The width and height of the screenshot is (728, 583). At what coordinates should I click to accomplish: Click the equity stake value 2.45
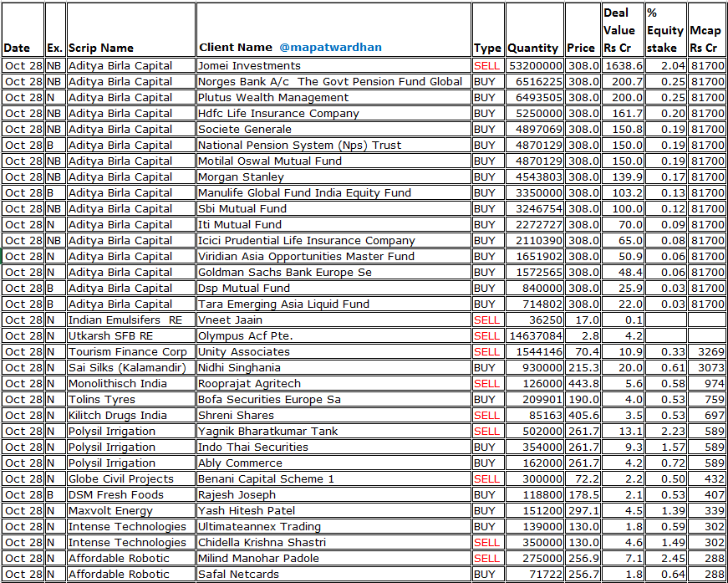pos(666,559)
